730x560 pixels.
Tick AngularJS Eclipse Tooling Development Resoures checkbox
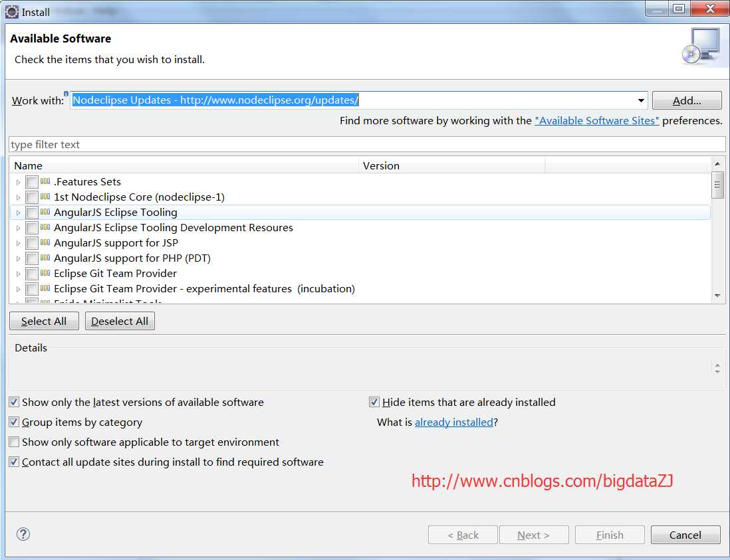point(32,228)
